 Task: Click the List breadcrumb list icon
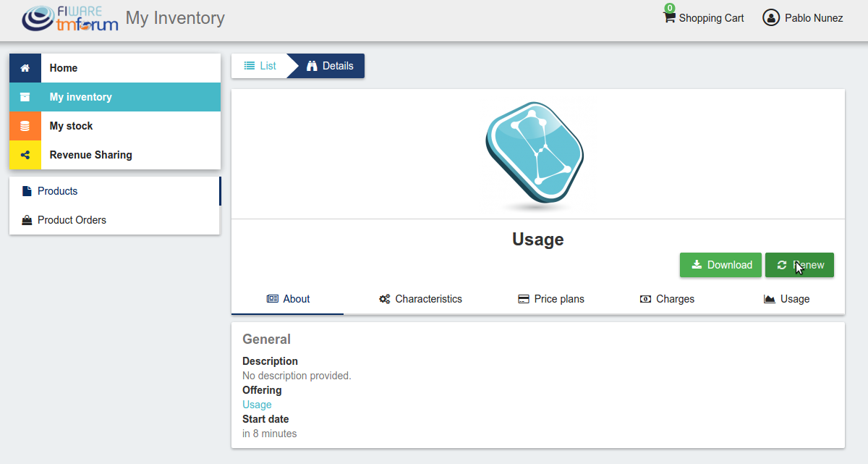[250, 66]
